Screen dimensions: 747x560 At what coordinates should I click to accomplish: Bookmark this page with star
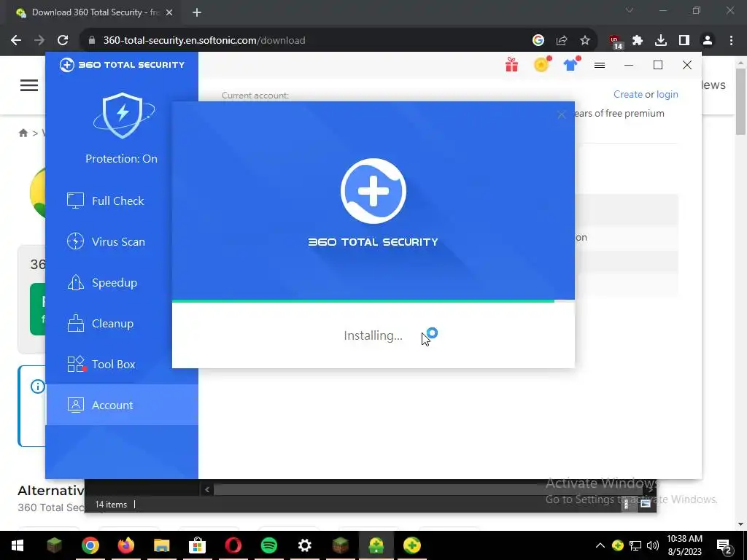(x=585, y=41)
